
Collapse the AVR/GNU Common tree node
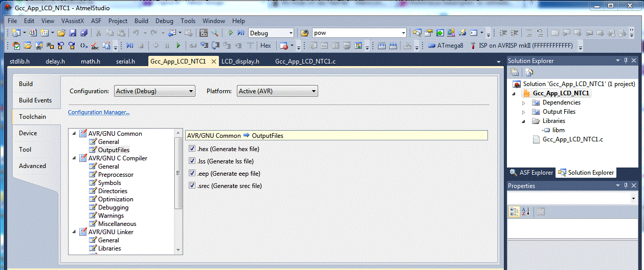(74, 134)
